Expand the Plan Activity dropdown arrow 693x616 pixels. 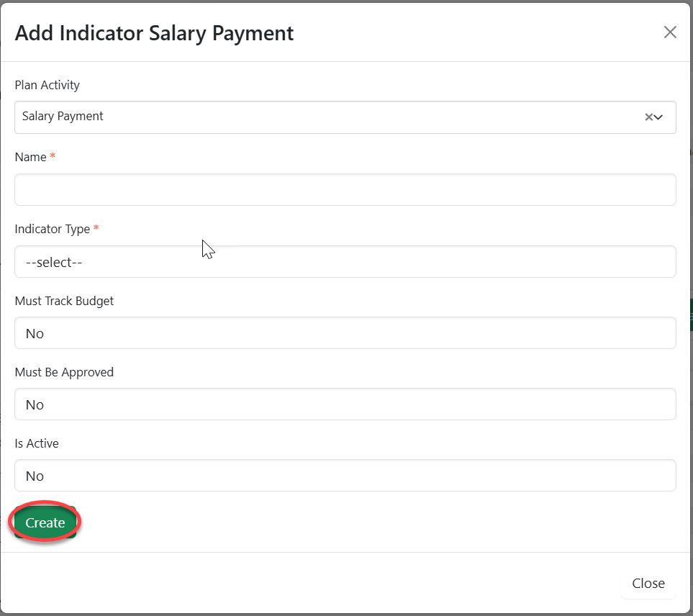(658, 117)
